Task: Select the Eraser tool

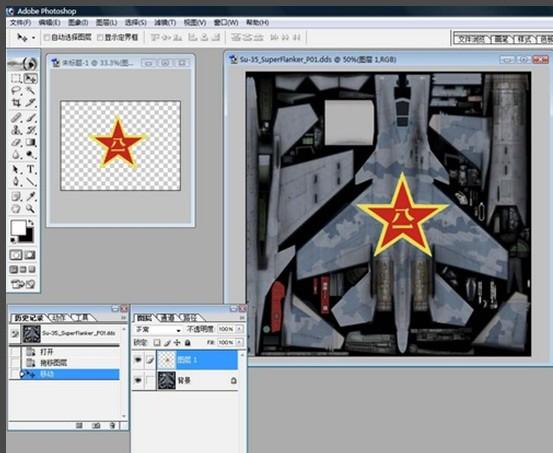Action: pos(16,143)
